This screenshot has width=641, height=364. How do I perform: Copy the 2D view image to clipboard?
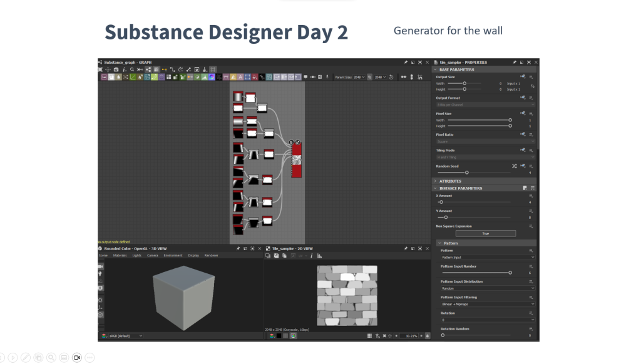click(284, 256)
